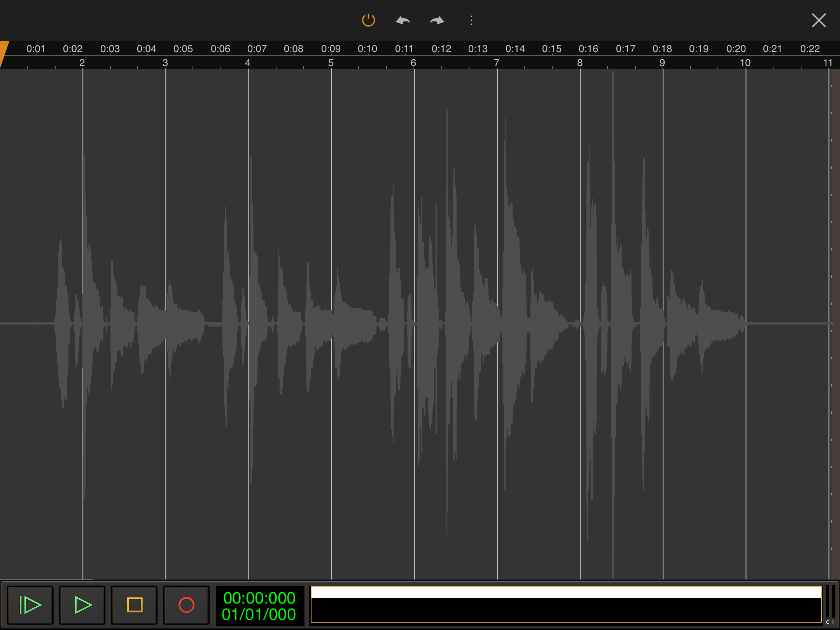This screenshot has width=840, height=630.
Task: Click the overview scroll bar
Action: coord(566,604)
